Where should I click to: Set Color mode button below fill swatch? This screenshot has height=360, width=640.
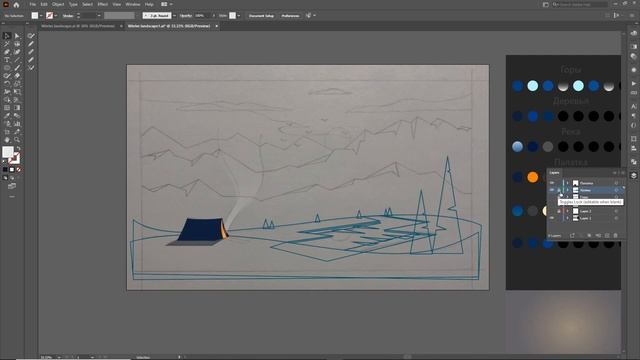pyautogui.click(x=5, y=169)
